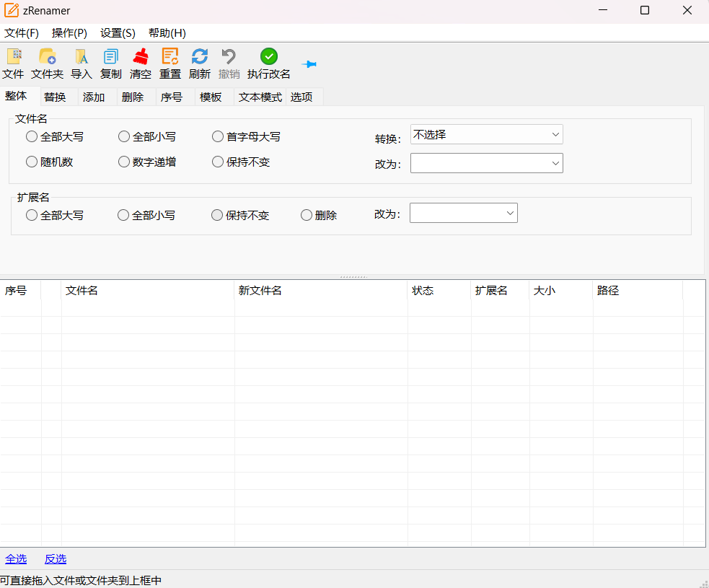Select all files with 全选
Screen dimensions: 709x588
point(16,558)
